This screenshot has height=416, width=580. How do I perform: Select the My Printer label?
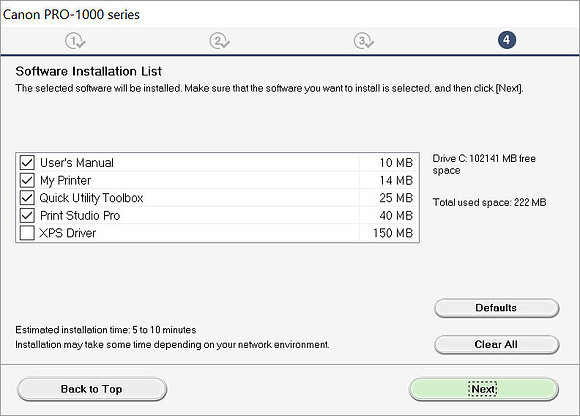click(65, 180)
